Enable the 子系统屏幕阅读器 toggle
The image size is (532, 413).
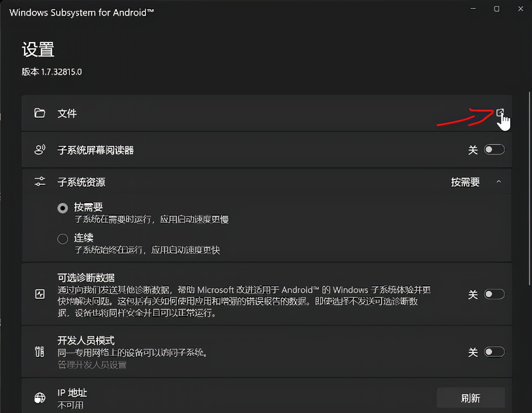pyautogui.click(x=494, y=149)
